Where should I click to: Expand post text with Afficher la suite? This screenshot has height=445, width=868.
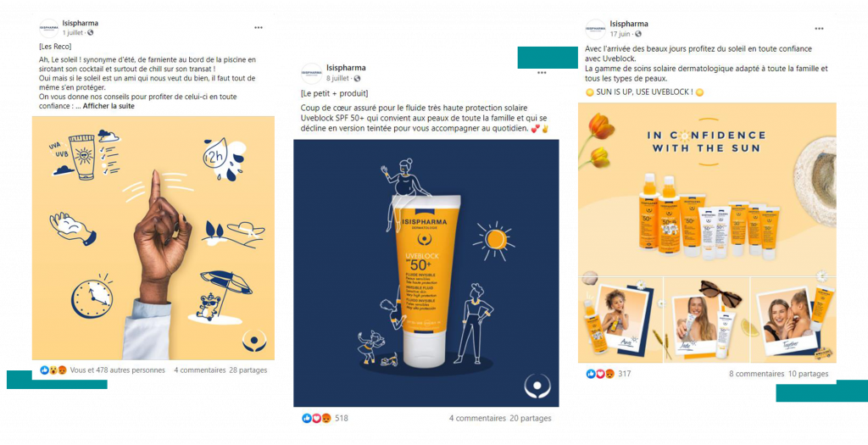point(108,106)
